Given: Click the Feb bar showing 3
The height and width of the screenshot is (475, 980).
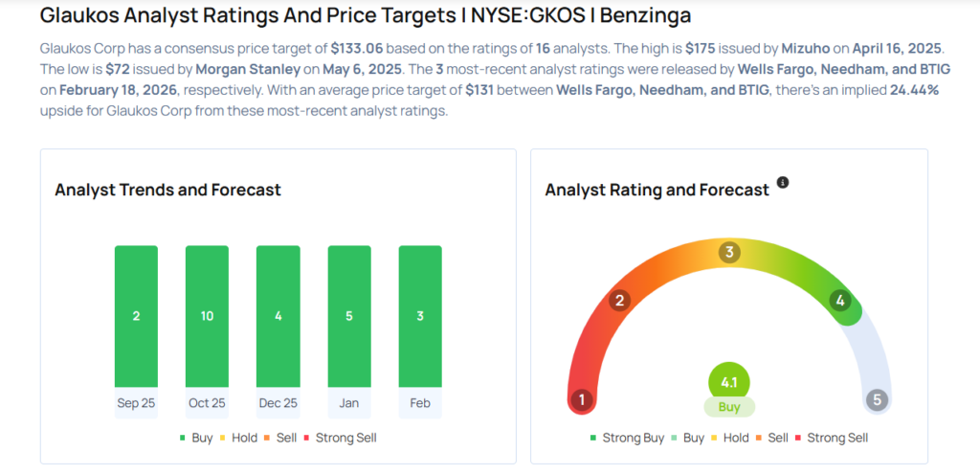Looking at the screenshot, I should [420, 316].
